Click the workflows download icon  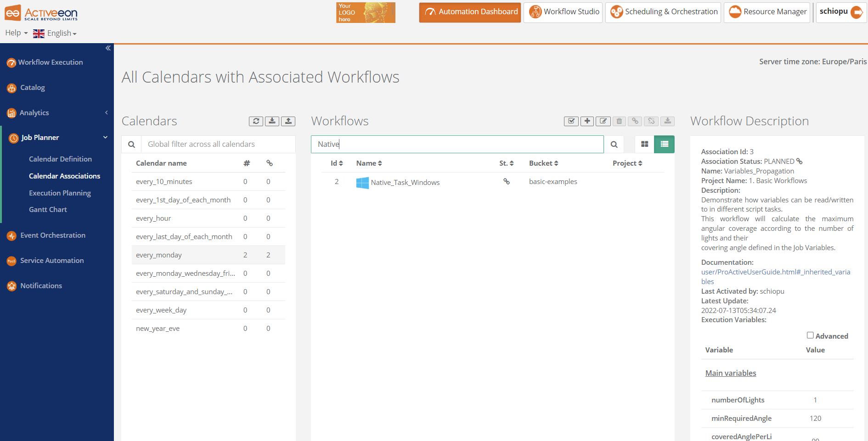coord(668,121)
